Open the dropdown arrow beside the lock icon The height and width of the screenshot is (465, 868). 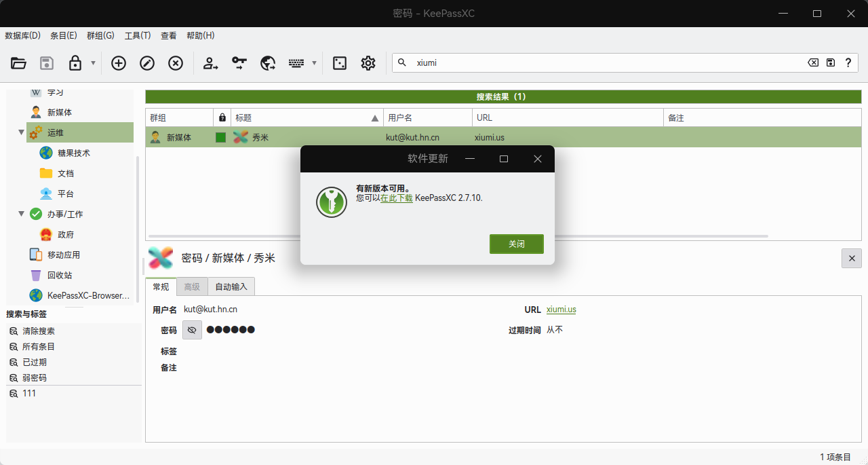(93, 63)
